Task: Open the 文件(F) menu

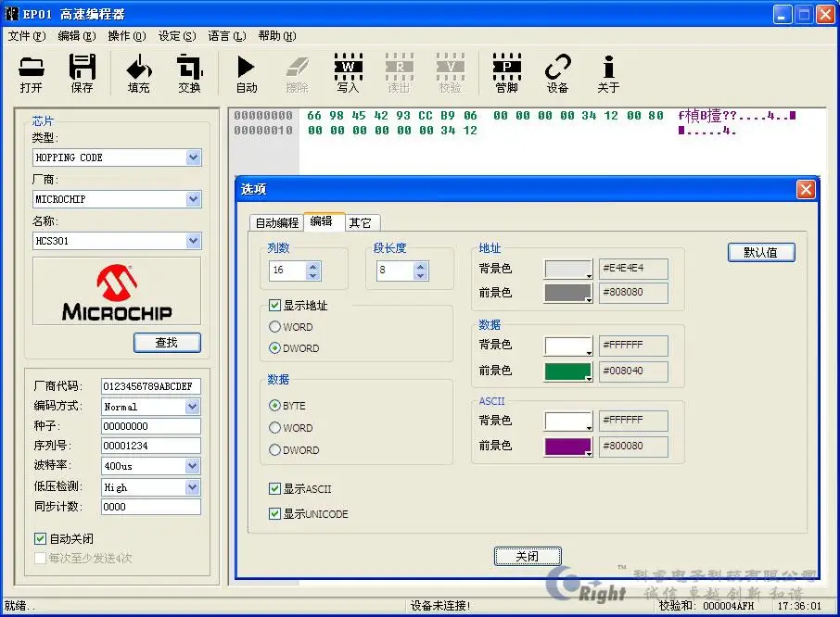Action: (x=27, y=36)
